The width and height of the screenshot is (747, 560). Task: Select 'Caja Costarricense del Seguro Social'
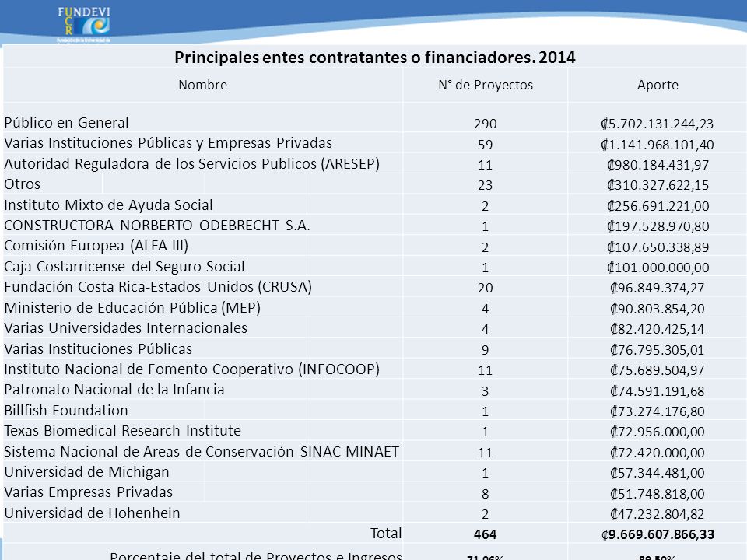(x=124, y=266)
